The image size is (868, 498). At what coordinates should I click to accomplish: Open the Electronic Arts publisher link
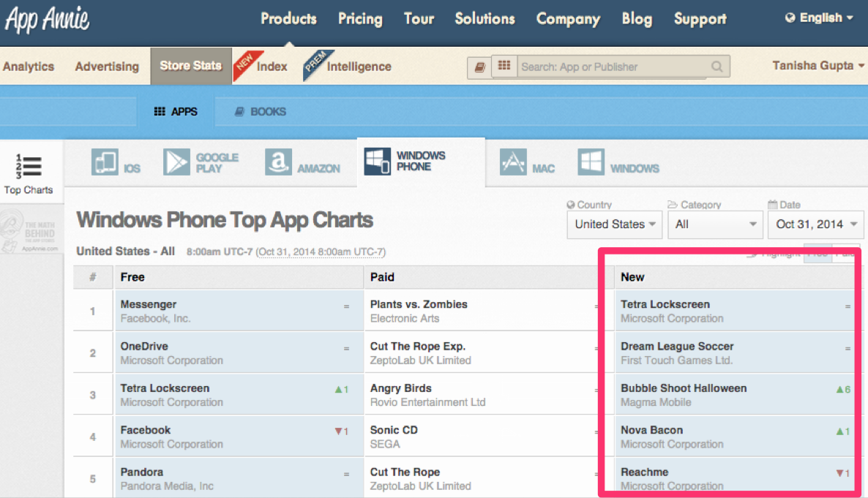click(x=405, y=319)
